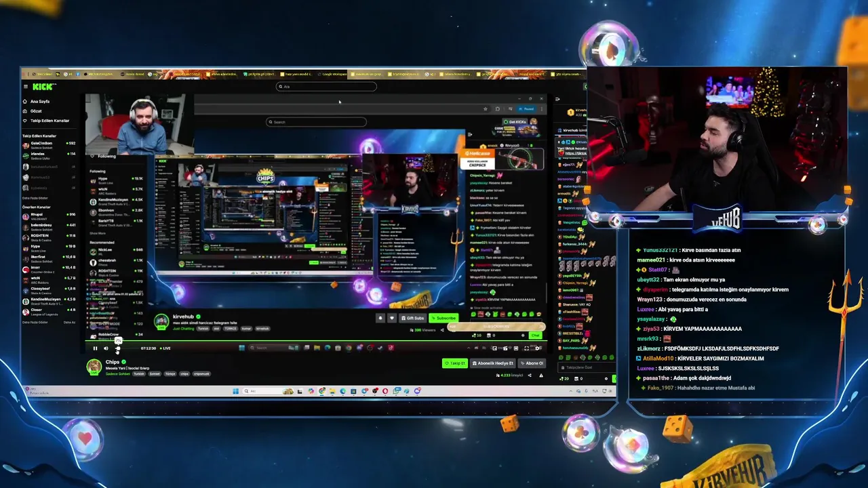Click the Ara search field
The width and height of the screenshot is (868, 488).
[x=326, y=87]
